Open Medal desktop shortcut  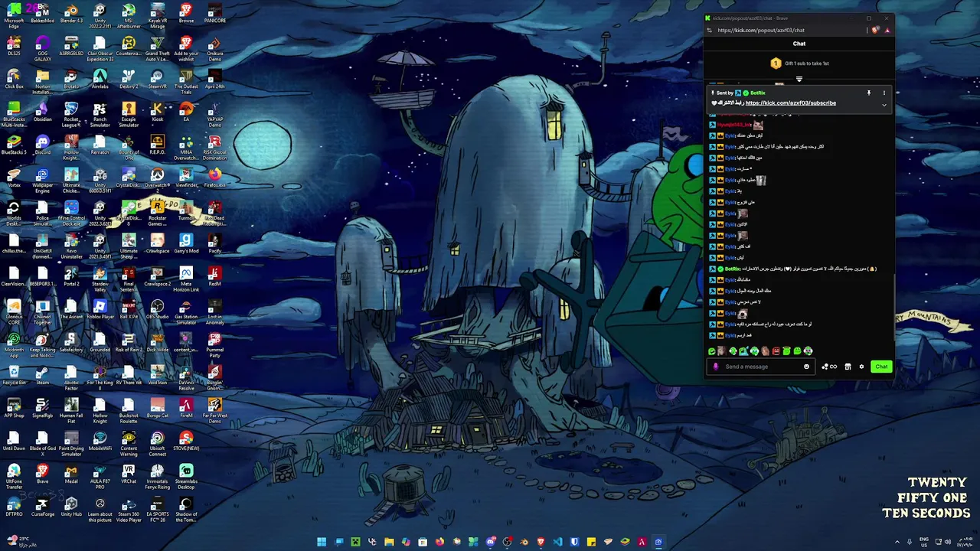[x=71, y=474]
